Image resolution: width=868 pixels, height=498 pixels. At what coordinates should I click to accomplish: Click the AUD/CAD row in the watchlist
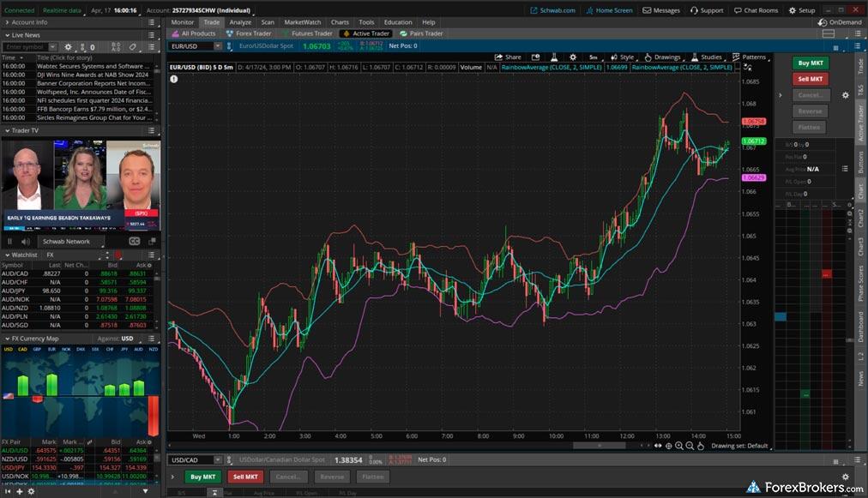pos(77,273)
